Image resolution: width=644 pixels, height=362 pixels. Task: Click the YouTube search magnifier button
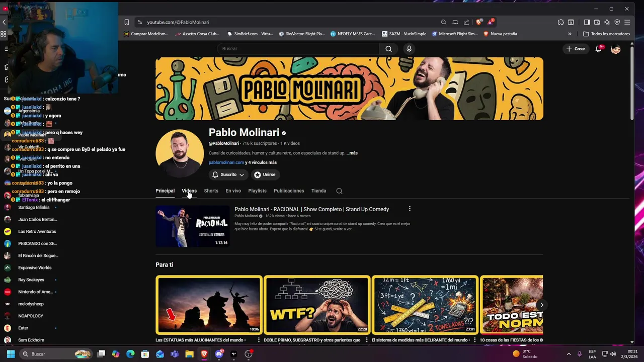[x=388, y=49]
